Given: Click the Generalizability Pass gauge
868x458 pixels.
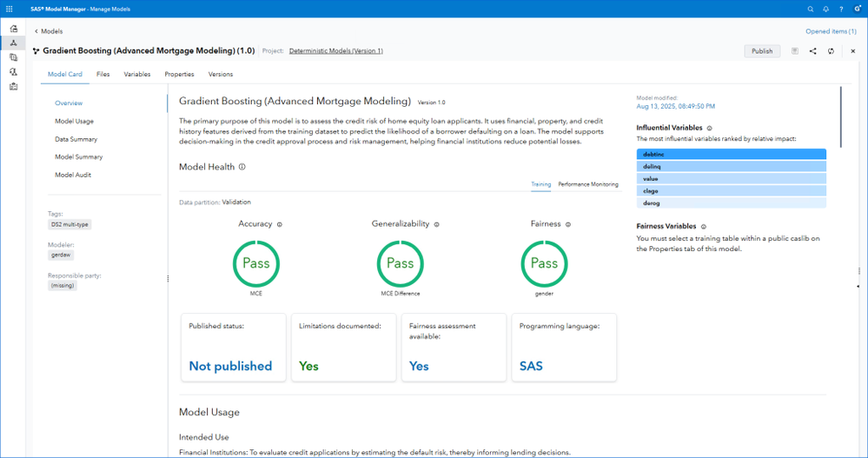Looking at the screenshot, I should [x=401, y=263].
